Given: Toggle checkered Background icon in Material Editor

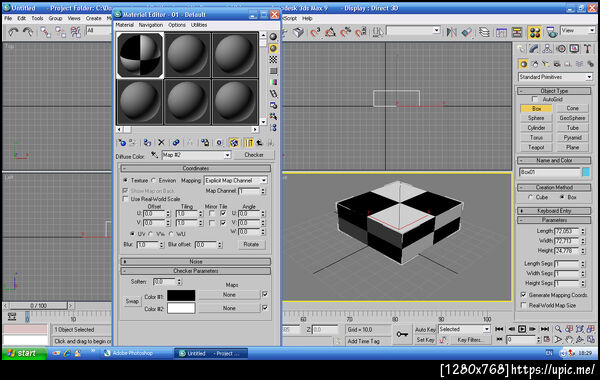Looking at the screenshot, I should (x=273, y=59).
